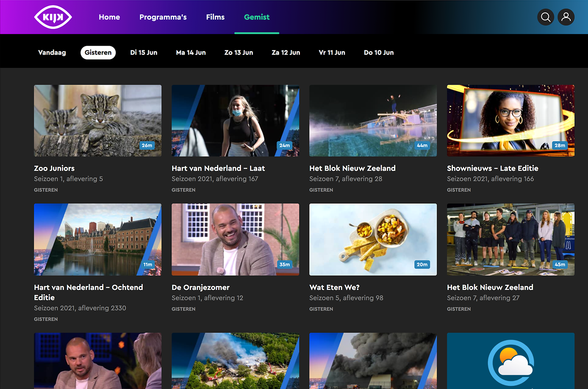The image size is (588, 389).
Task: Select the Gemist menu item
Action: tap(257, 17)
